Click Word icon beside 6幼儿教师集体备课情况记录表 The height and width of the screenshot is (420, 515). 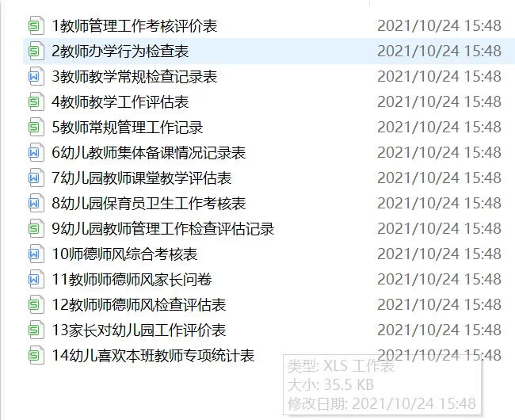36,152
